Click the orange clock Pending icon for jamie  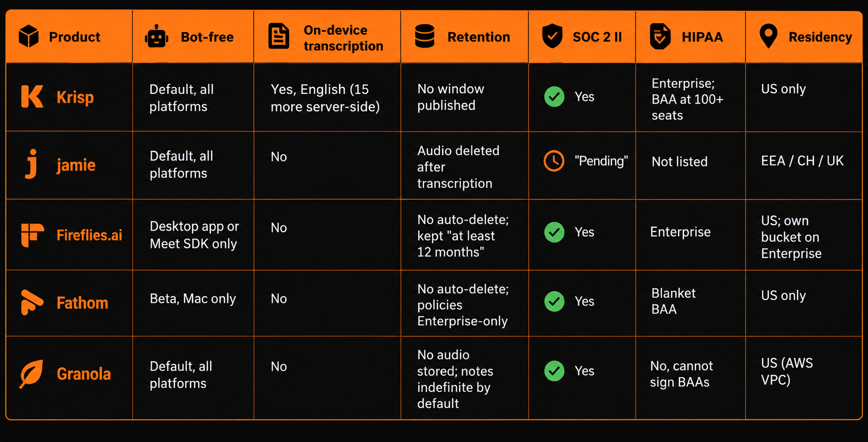pos(554,161)
